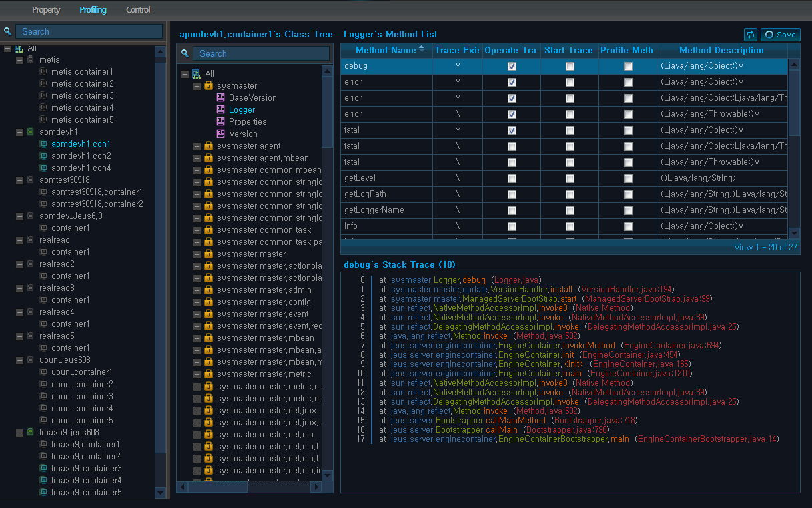The height and width of the screenshot is (508, 812).
Task: Click the magnifier icon in left search
Action: (7, 31)
